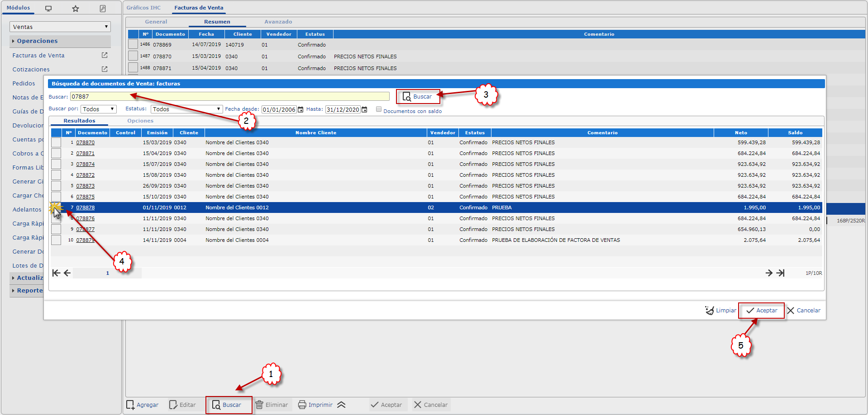Go to first page of results

[56, 273]
